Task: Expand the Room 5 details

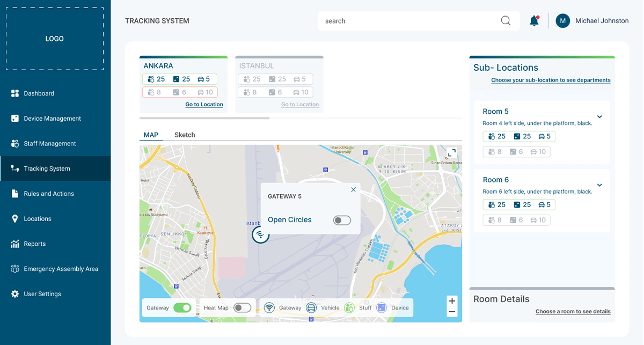Action: (599, 117)
